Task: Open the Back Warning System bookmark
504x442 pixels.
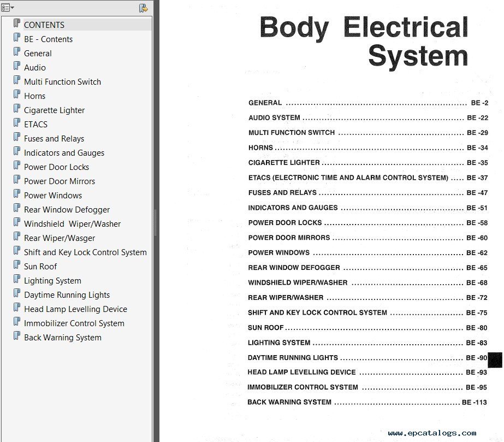Action: coord(62,338)
